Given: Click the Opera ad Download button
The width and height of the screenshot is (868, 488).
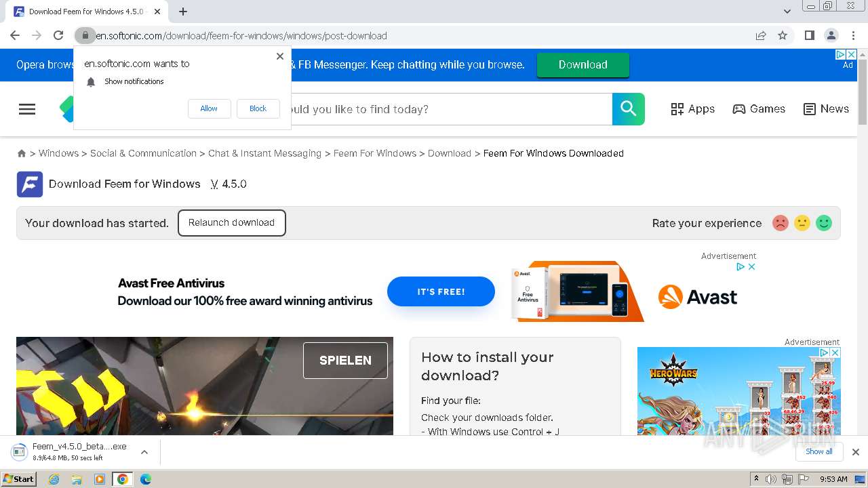Looking at the screenshot, I should (583, 65).
